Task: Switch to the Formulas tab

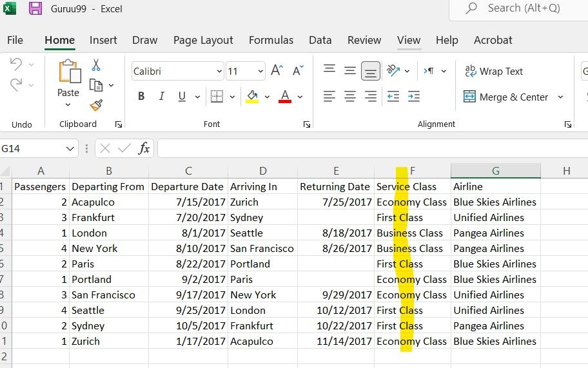Action: 271,40
